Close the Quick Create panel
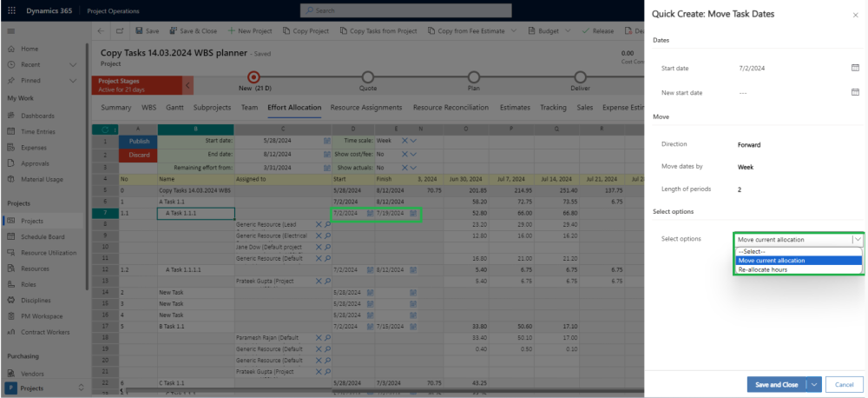Image resolution: width=868 pixels, height=398 pixels. tap(855, 15)
